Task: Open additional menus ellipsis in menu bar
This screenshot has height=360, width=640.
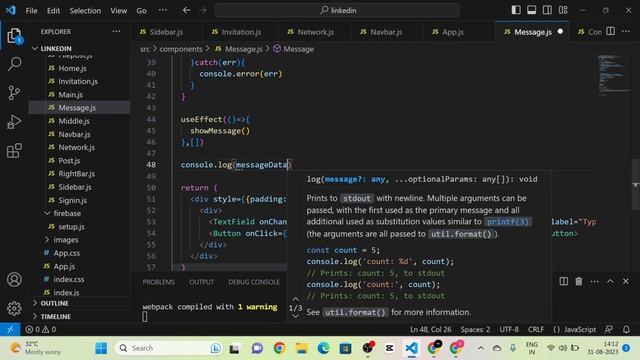Action: [162, 10]
